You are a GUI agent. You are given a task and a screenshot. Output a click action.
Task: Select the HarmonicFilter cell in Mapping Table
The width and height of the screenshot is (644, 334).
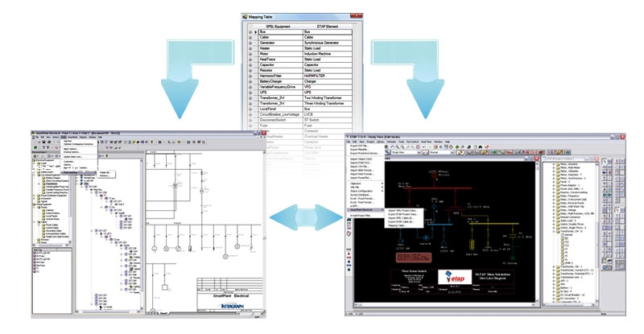[x=280, y=76]
